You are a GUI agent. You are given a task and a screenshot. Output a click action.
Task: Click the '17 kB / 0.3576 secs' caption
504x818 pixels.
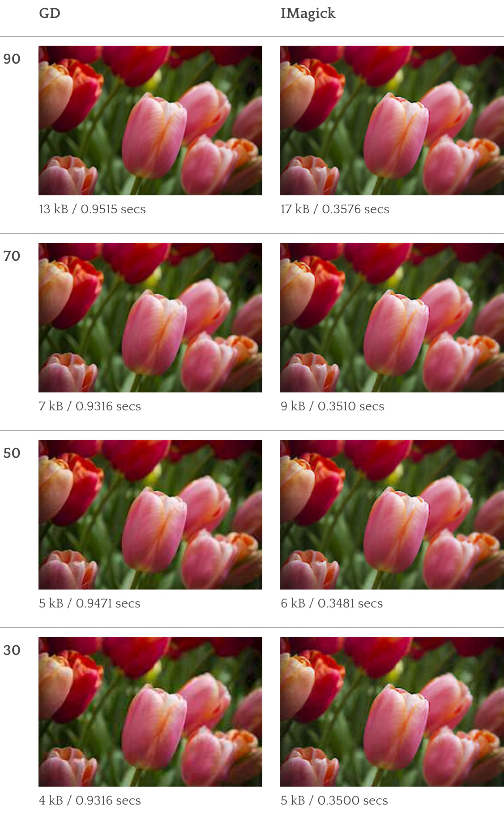coord(335,209)
